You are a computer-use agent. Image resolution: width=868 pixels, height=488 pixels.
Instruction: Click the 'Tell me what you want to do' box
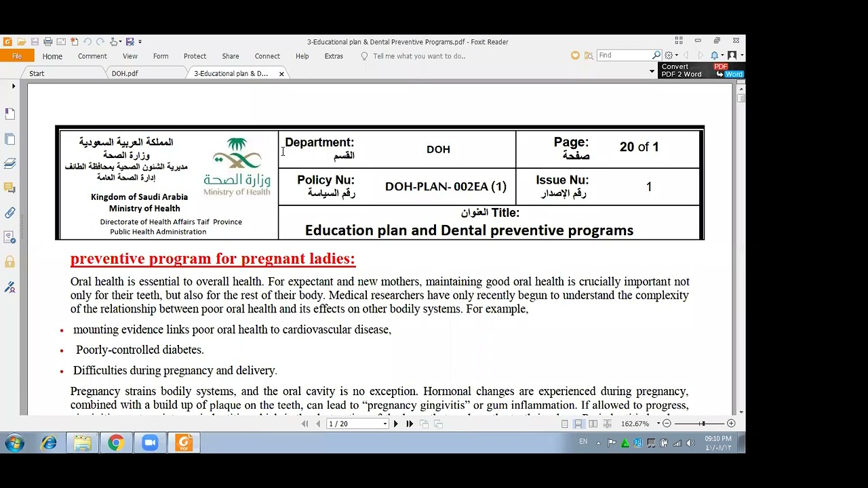(413, 56)
